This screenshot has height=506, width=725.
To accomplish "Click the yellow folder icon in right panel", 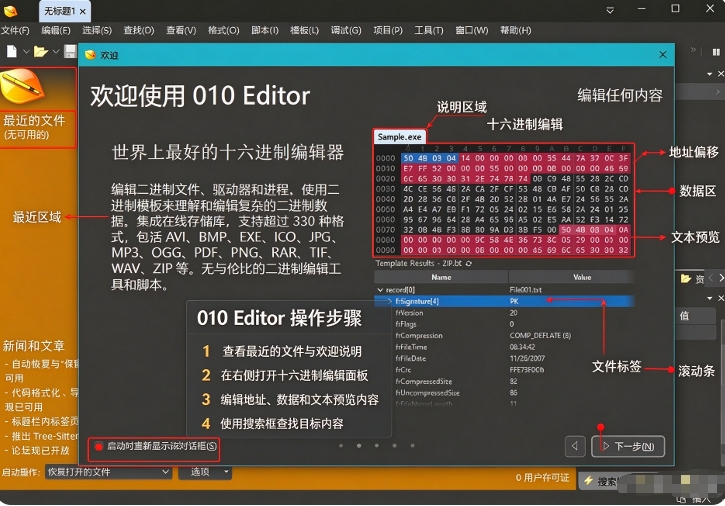I will (686, 278).
